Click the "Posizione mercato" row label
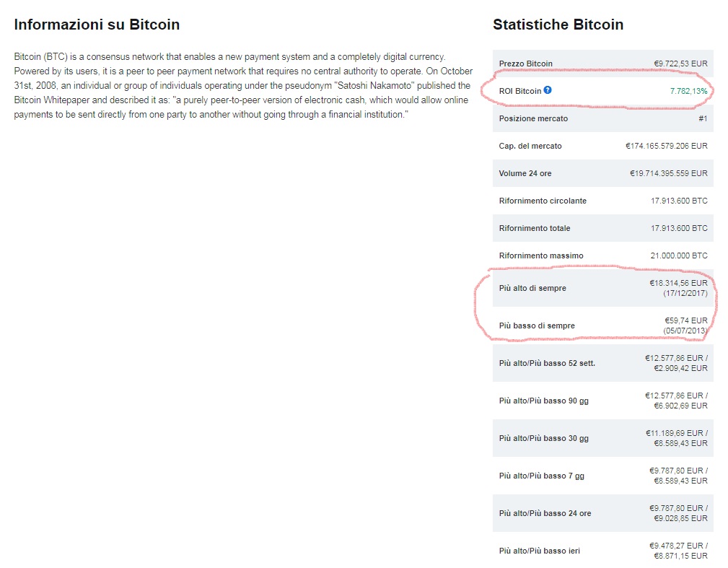Image resolution: width=728 pixels, height=568 pixels. 533,118
